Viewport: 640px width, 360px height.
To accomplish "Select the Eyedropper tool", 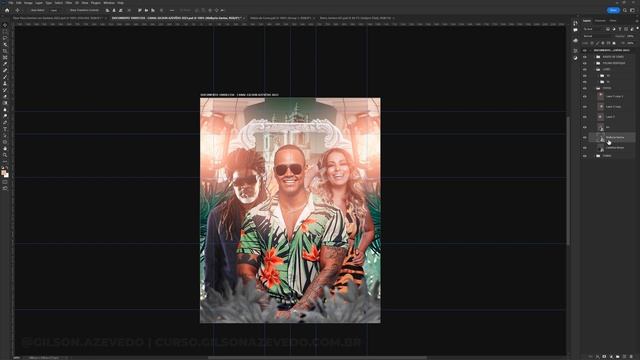I will [5, 64].
